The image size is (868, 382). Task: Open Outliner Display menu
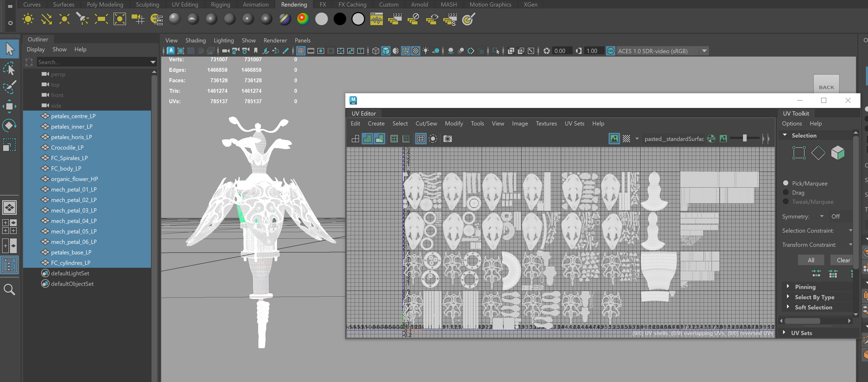(x=36, y=50)
